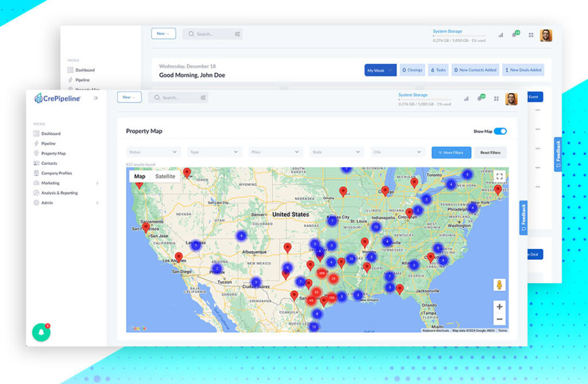Switch to Satellite map view
The height and width of the screenshot is (384, 588).
tap(165, 176)
